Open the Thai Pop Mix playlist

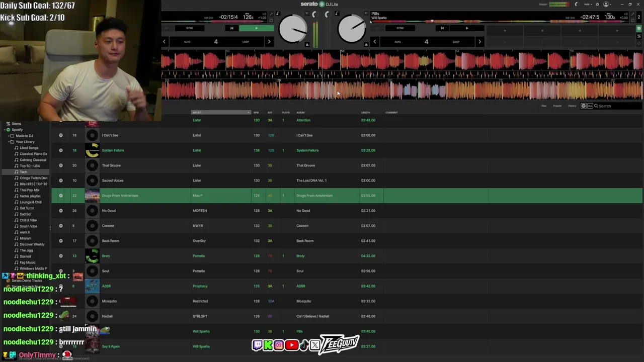click(x=30, y=190)
